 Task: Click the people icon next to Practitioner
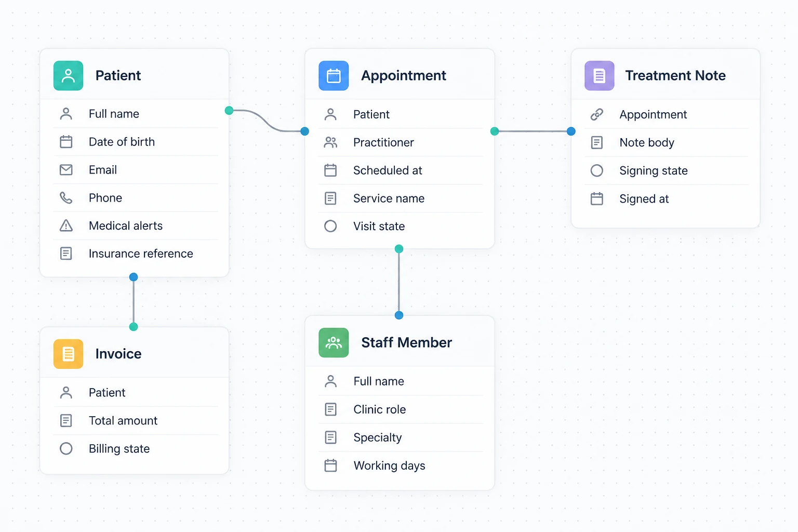[x=330, y=142]
